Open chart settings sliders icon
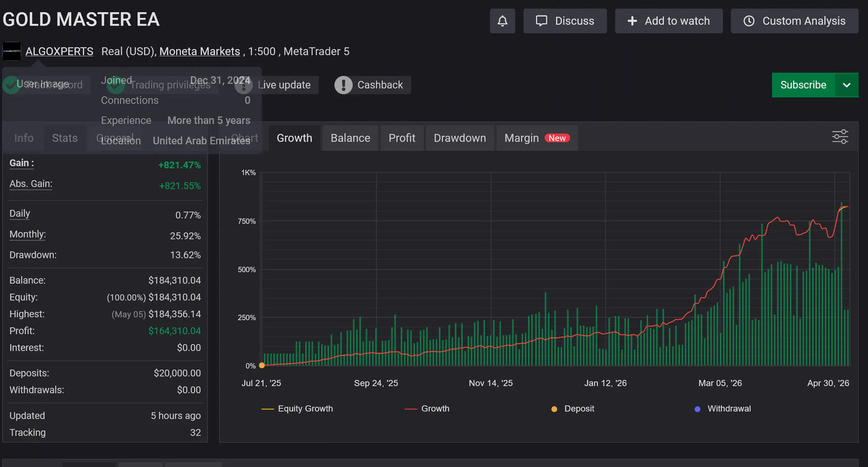868x467 pixels. pos(840,137)
